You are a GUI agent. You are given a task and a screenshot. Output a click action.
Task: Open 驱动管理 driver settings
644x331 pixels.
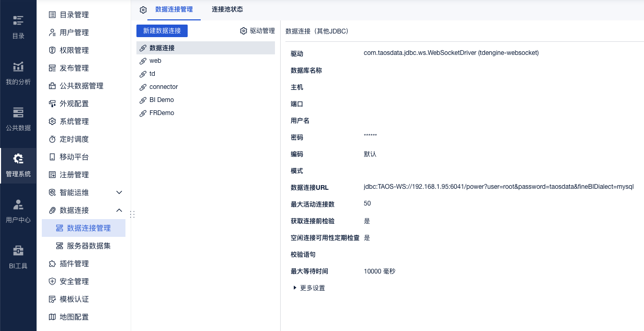pos(257,31)
